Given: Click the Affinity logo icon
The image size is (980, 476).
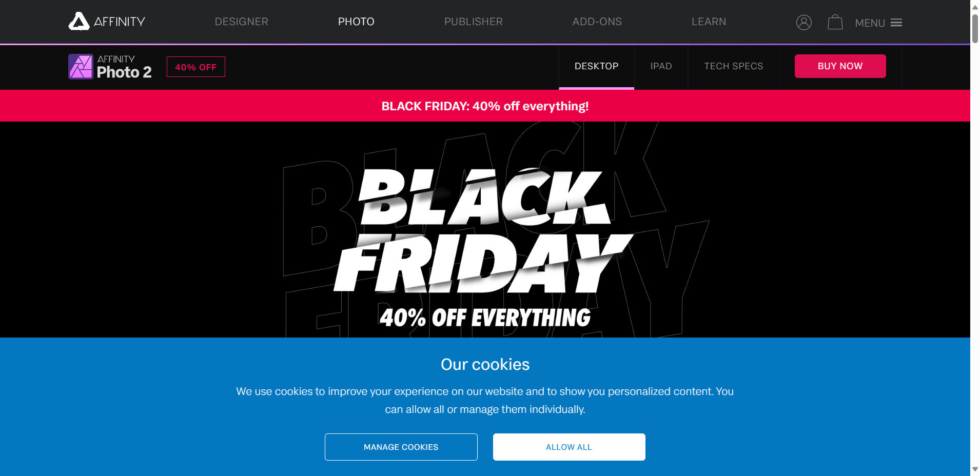Looking at the screenshot, I should tap(79, 22).
